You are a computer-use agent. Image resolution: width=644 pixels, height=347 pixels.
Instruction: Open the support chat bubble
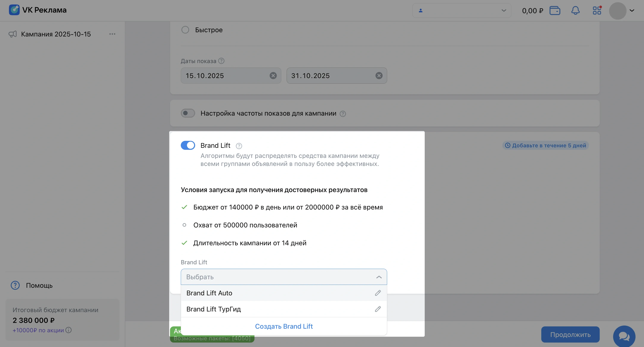pos(624,336)
